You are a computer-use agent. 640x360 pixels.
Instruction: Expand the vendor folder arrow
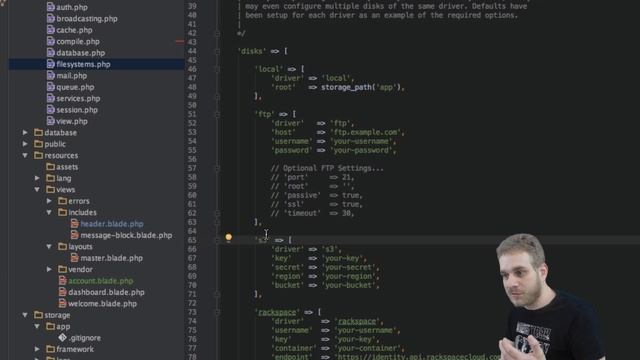[49, 269]
